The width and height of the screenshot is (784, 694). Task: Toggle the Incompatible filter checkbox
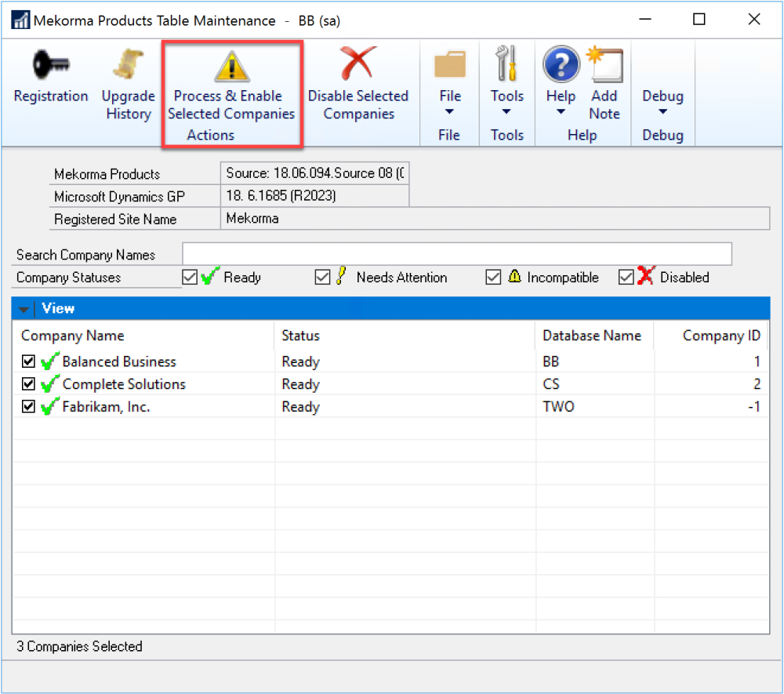coord(493,277)
